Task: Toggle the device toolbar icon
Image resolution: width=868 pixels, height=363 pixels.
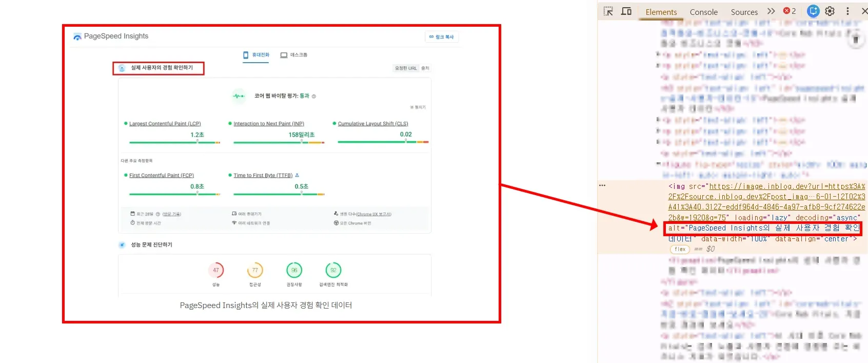Action: click(x=626, y=11)
